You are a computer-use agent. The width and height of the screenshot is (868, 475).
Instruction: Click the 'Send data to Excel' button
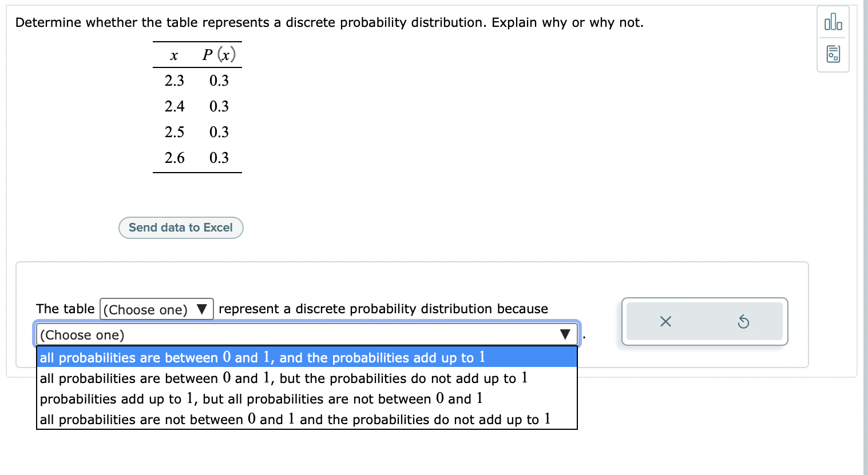pos(181,227)
